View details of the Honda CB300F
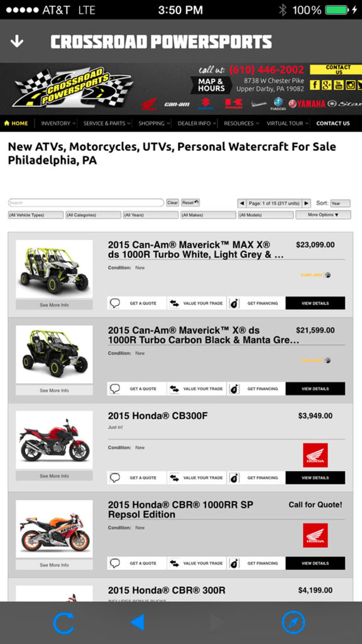This screenshot has width=362, height=644. tap(315, 478)
